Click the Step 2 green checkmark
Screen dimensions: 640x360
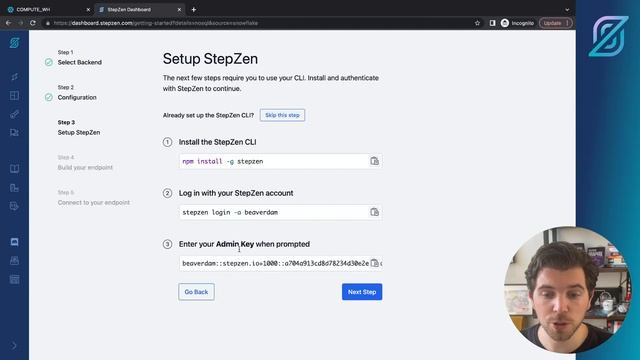coord(49,97)
